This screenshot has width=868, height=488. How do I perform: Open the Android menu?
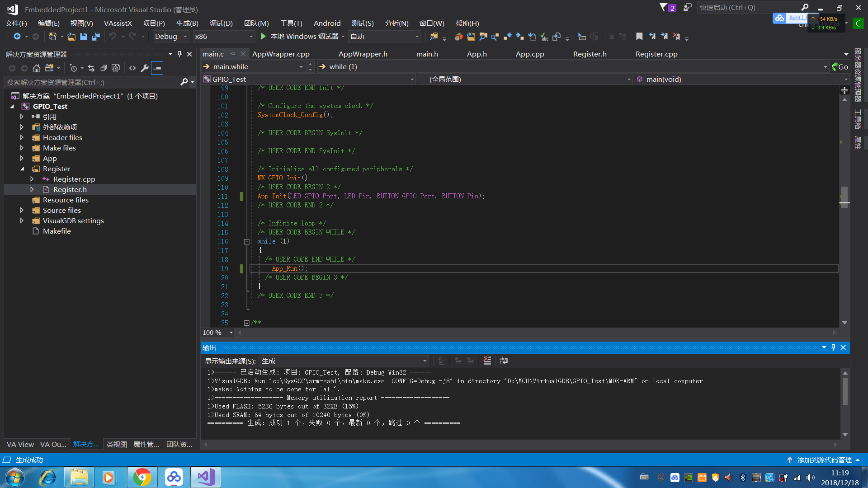tap(327, 23)
